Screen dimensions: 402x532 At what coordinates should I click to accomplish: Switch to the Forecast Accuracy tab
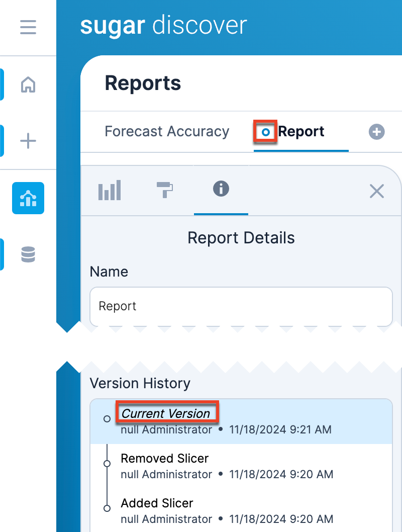[167, 132]
